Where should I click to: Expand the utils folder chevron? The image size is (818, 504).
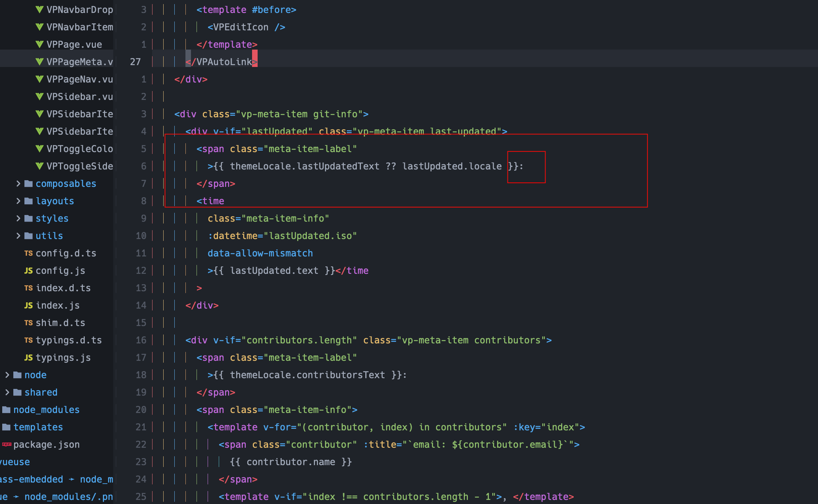click(18, 236)
